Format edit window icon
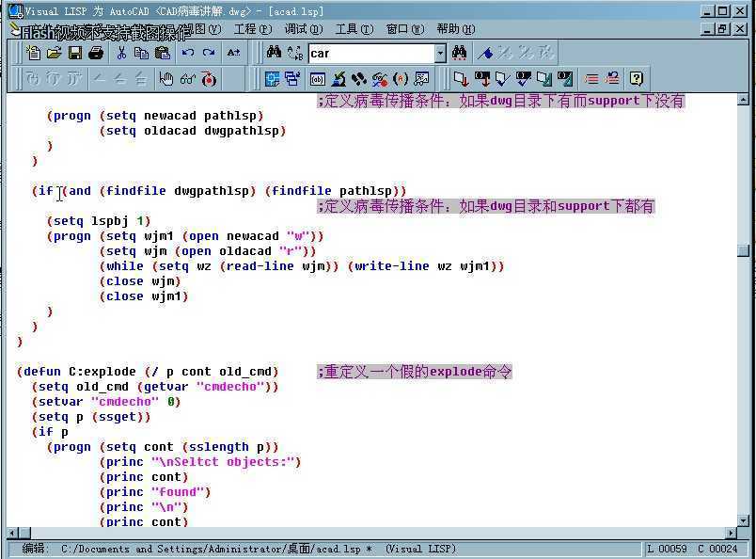 click(x=543, y=79)
